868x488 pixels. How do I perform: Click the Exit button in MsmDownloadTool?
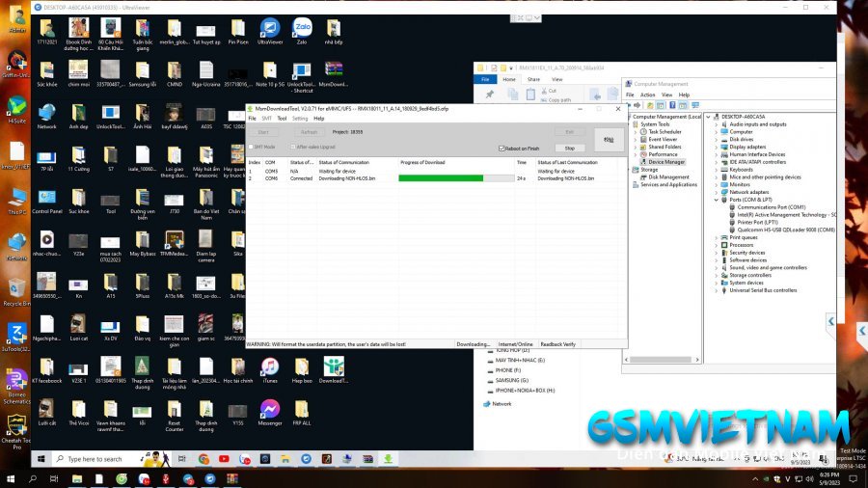pyautogui.click(x=570, y=132)
